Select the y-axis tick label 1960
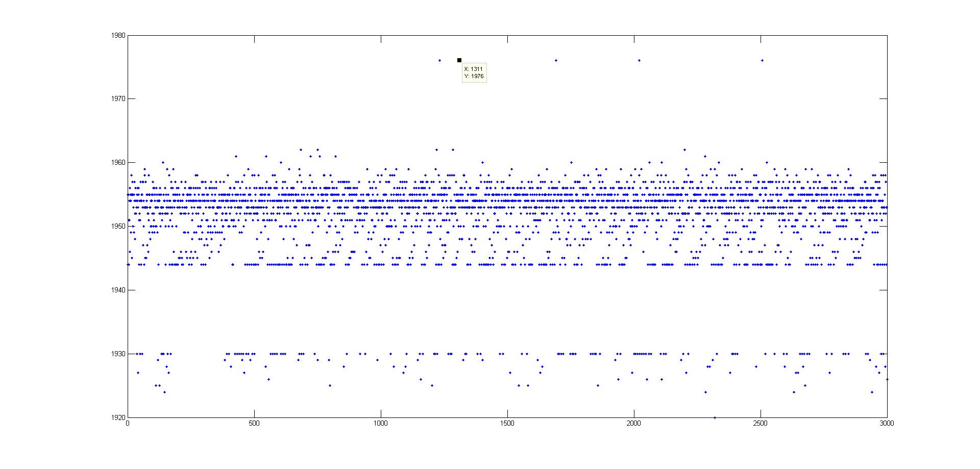The width and height of the screenshot is (980, 469). click(118, 162)
